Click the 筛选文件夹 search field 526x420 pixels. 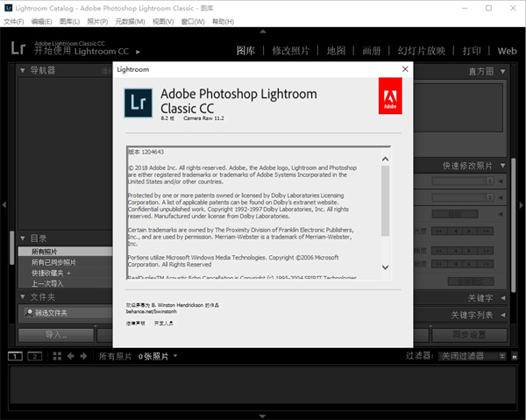(68, 313)
